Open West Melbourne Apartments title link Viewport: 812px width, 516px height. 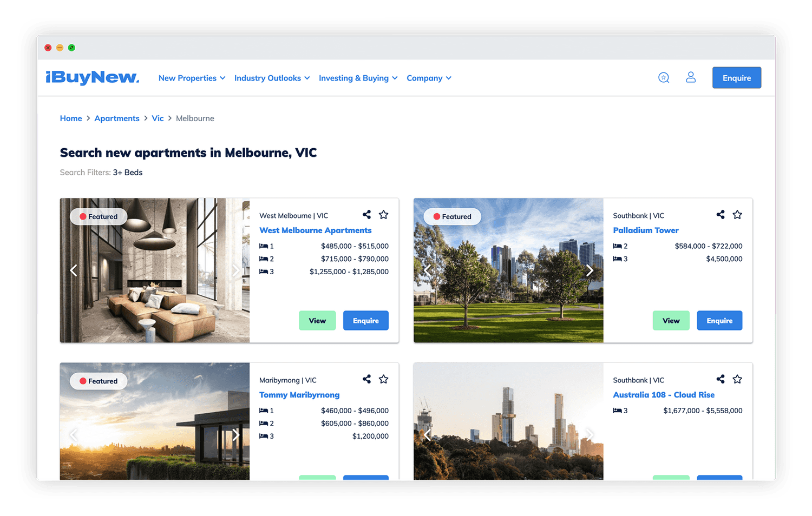pos(316,230)
